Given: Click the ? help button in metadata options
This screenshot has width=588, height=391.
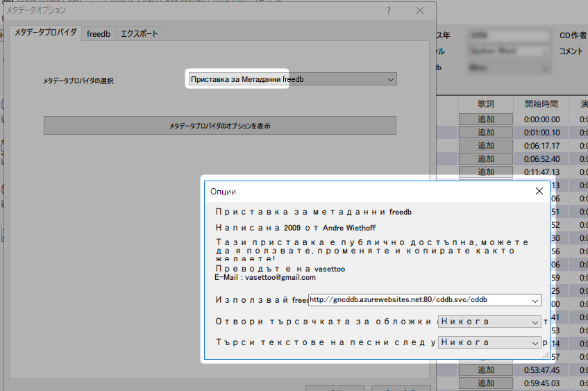Looking at the screenshot, I should (389, 10).
